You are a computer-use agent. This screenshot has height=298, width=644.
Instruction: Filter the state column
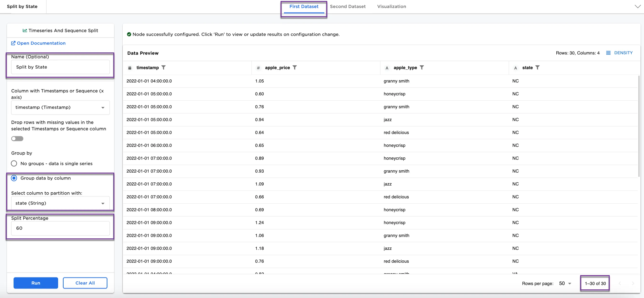(x=537, y=67)
